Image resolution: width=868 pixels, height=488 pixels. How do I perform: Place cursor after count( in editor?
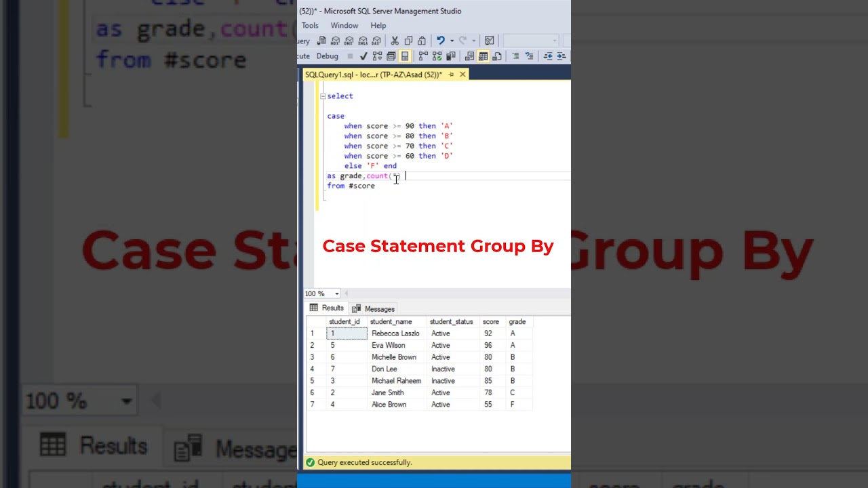[x=393, y=176]
